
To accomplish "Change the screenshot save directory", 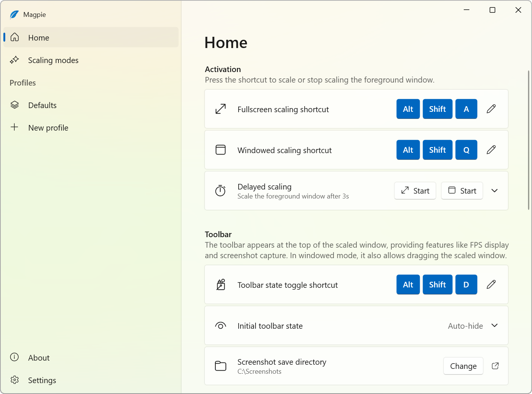I will click(x=463, y=366).
